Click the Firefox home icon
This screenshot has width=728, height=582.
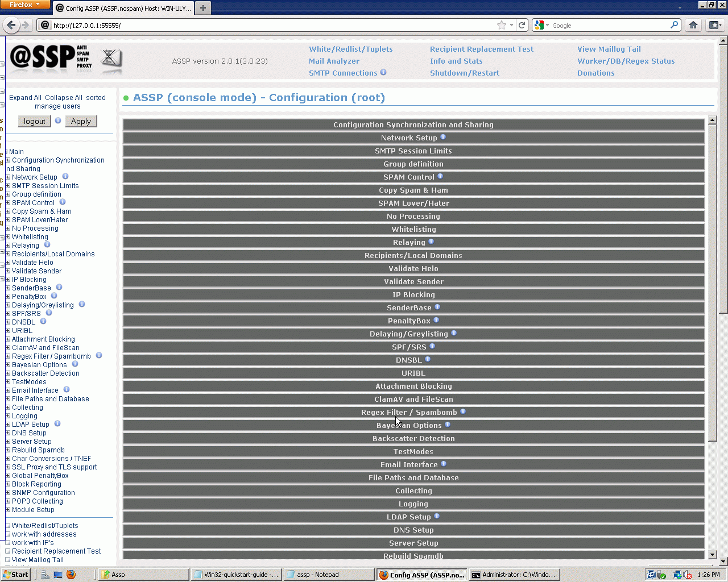[693, 25]
